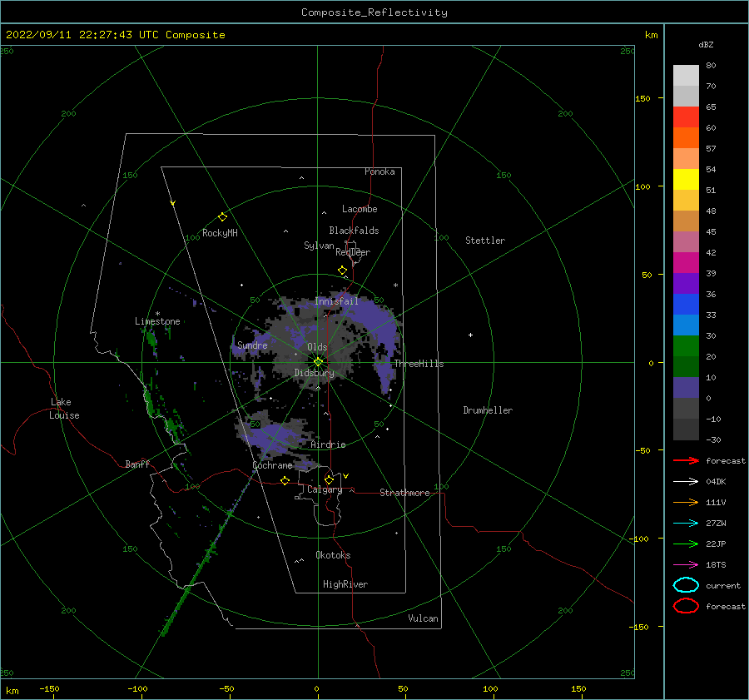
Task: Click the Ponoka city label
Action: [379, 171]
